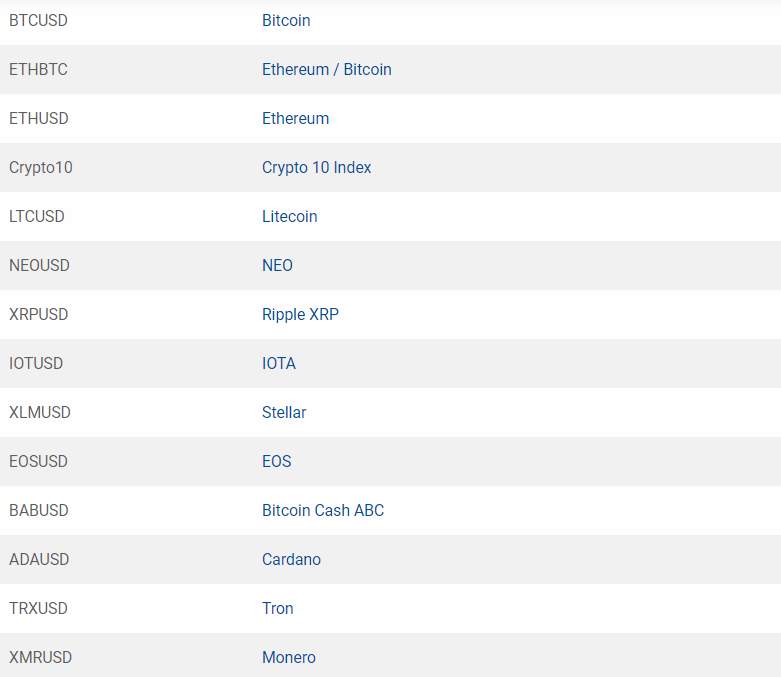Open the Litecoin link

(x=289, y=216)
